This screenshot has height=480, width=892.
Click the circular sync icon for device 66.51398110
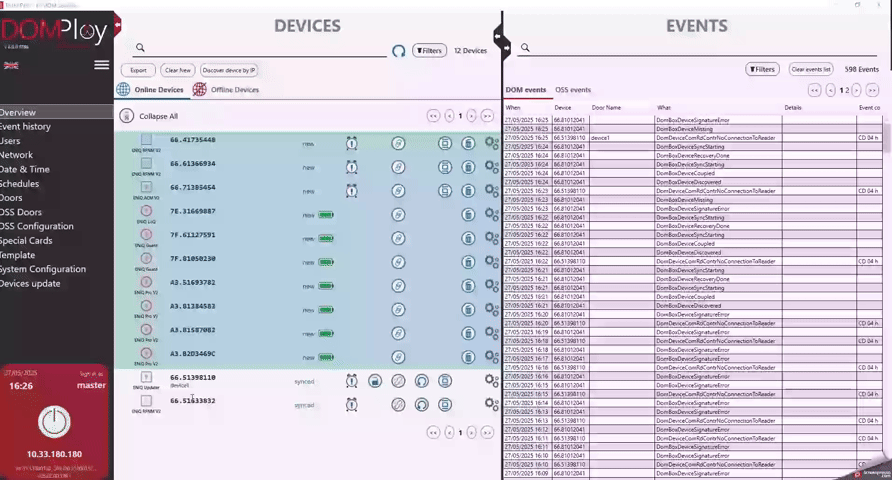click(x=422, y=380)
